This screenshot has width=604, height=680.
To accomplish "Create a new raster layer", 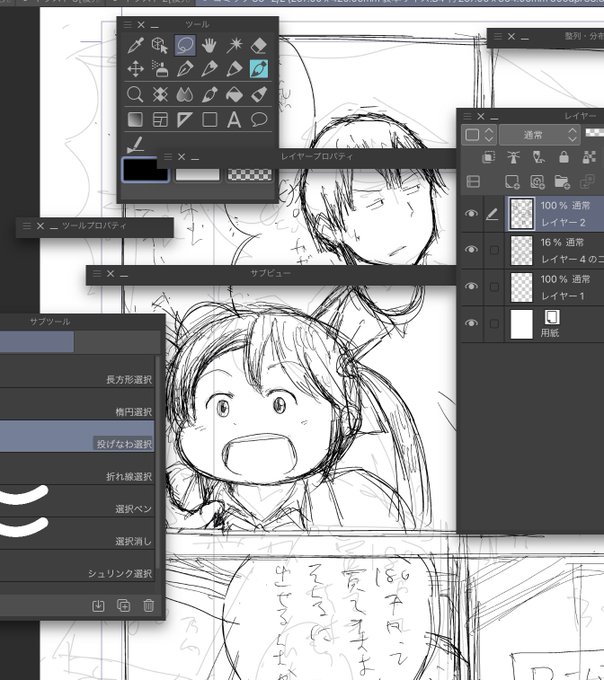I will 512,182.
